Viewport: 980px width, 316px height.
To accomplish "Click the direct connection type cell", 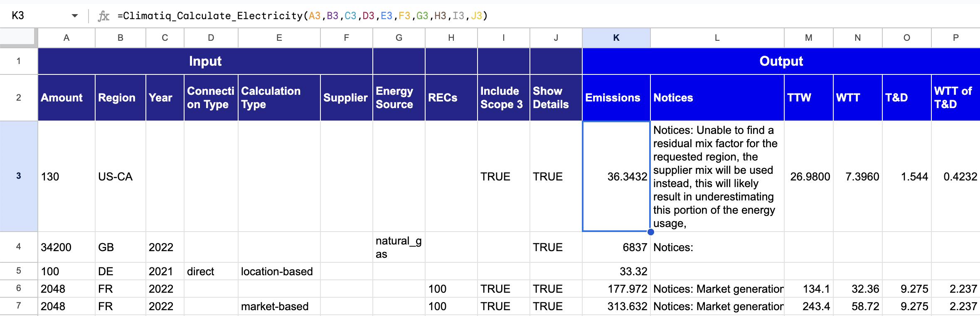I will [x=211, y=271].
